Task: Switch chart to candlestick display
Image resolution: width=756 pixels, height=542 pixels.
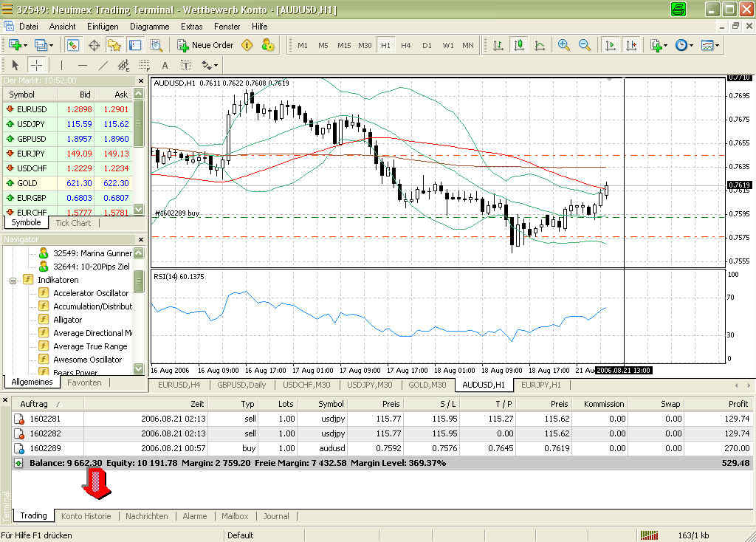Action: [519, 45]
